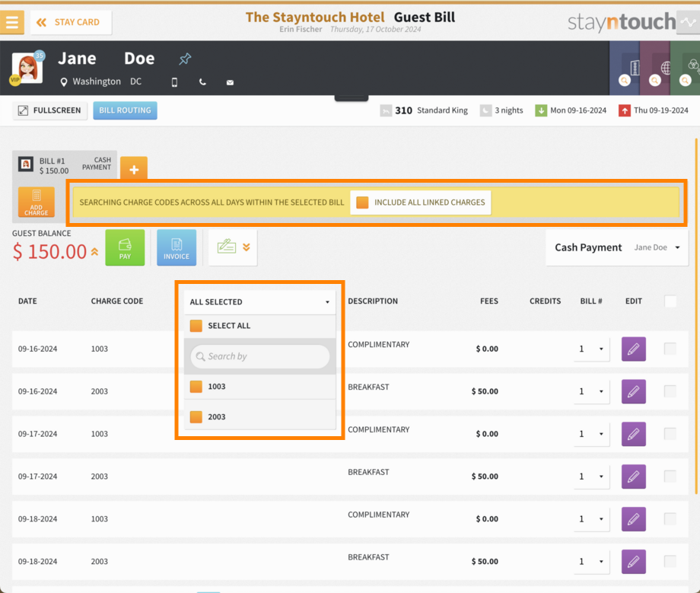Image resolution: width=700 pixels, height=593 pixels.
Task: Toggle charge code 1003 filter checkbox
Action: pyautogui.click(x=196, y=386)
